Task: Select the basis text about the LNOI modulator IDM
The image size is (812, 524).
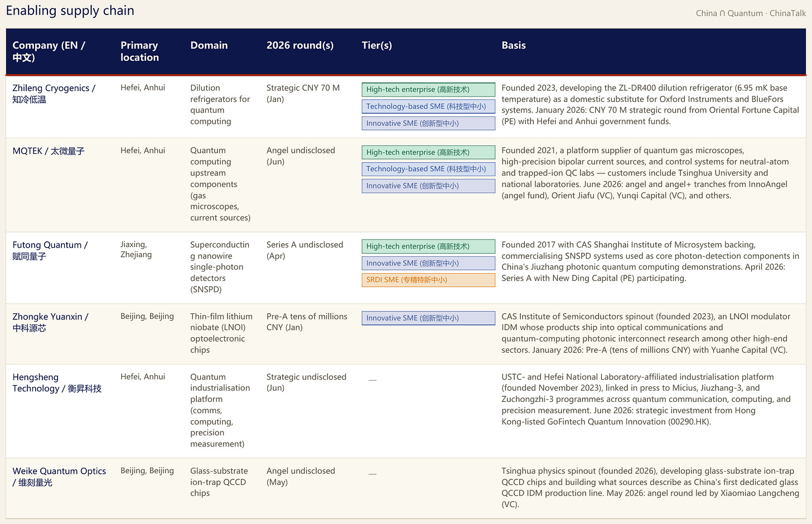Action: point(646,333)
